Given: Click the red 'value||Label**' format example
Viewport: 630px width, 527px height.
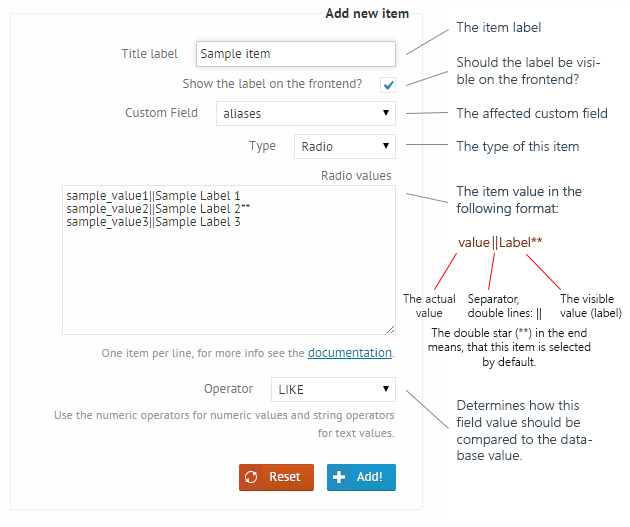Looking at the screenshot, I should pyautogui.click(x=500, y=242).
